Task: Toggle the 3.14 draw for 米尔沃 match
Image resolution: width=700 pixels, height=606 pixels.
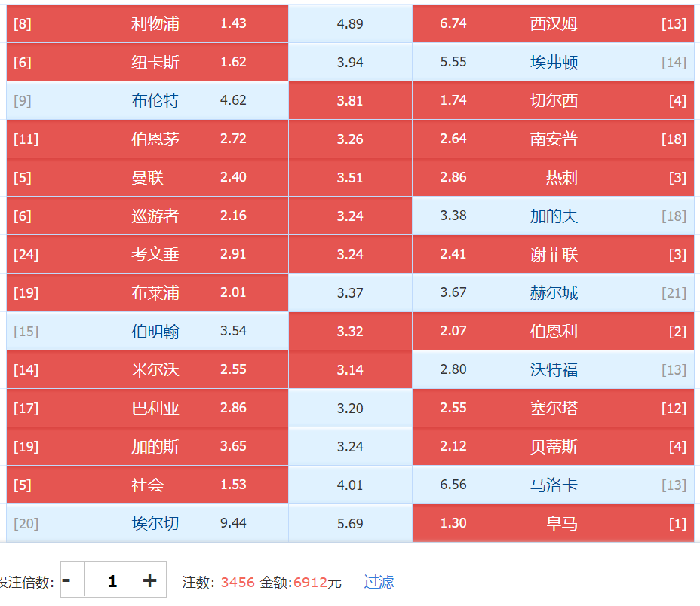Action: click(x=350, y=369)
